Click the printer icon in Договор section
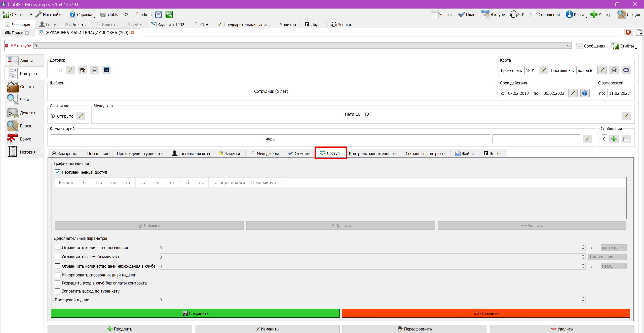Image resolution: width=644 pixels, height=333 pixels. [x=94, y=70]
